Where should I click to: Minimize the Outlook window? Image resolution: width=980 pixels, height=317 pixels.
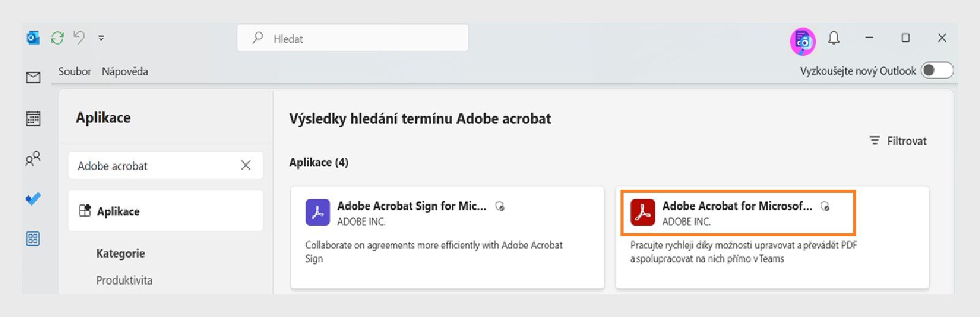pyautogui.click(x=869, y=38)
